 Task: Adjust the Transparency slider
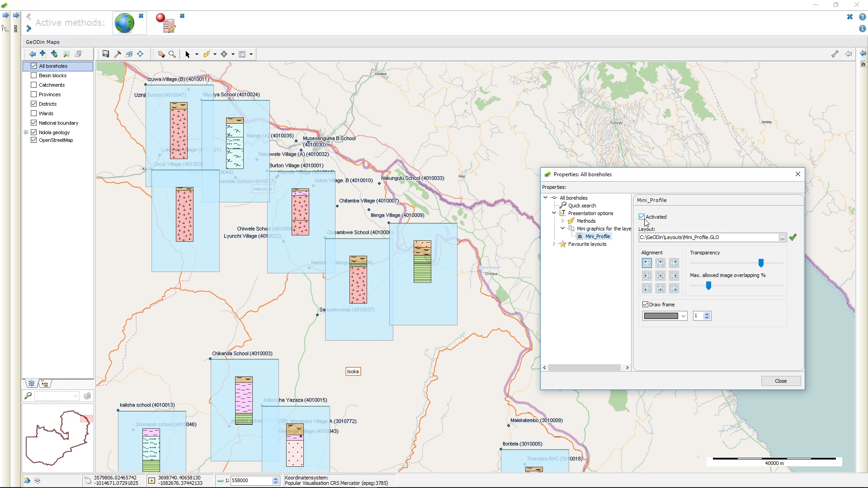[761, 263]
